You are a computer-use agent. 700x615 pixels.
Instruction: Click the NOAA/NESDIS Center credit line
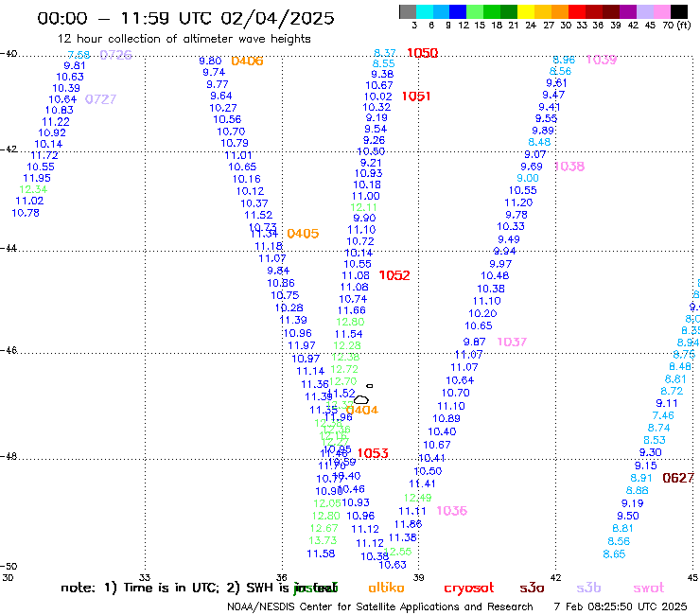[x=380, y=606]
